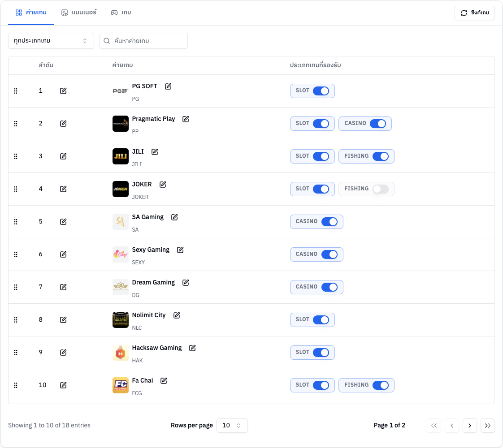Edit the Pragmatic Play provider name
Screen dimensions: 503x448
[x=186, y=119]
